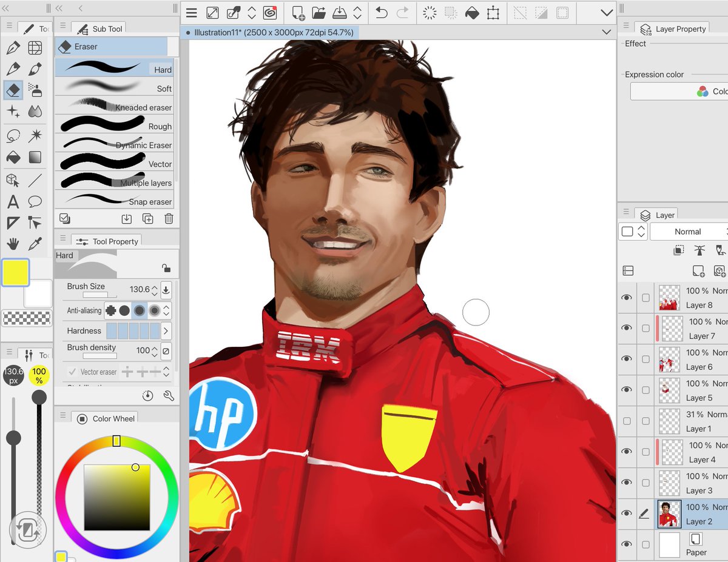Tick the checkbox next to Layer 5

coord(645,390)
